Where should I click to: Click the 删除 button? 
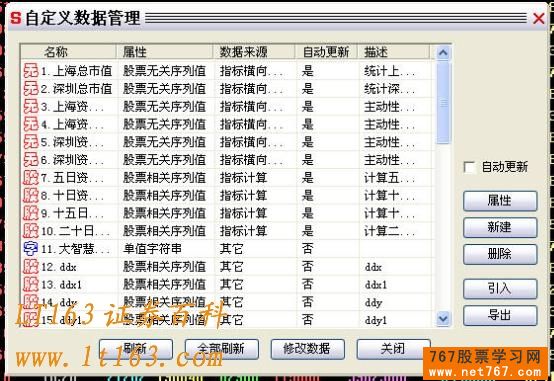(x=500, y=254)
